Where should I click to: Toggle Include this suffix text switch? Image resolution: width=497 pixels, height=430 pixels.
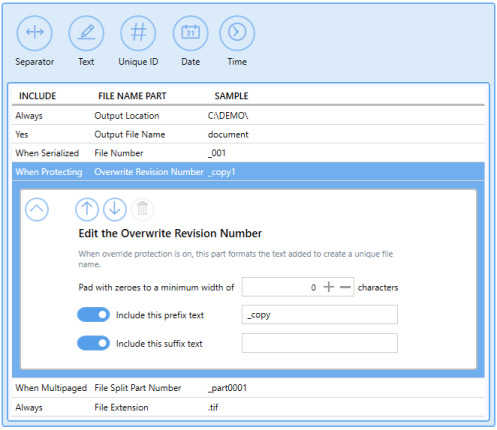[x=93, y=343]
